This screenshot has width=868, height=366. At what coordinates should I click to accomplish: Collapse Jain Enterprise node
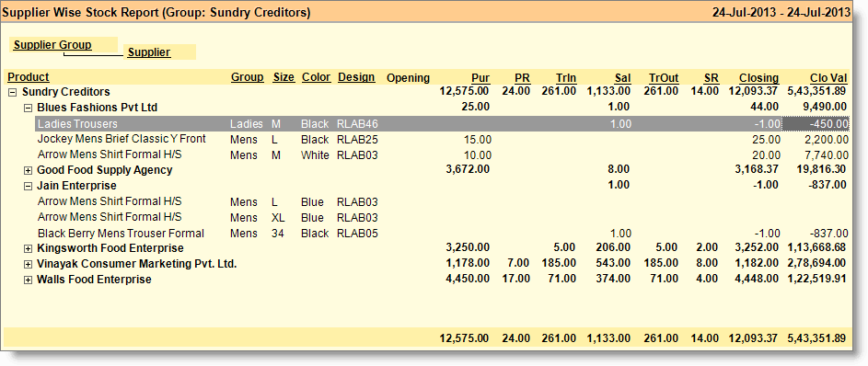pyautogui.click(x=28, y=187)
